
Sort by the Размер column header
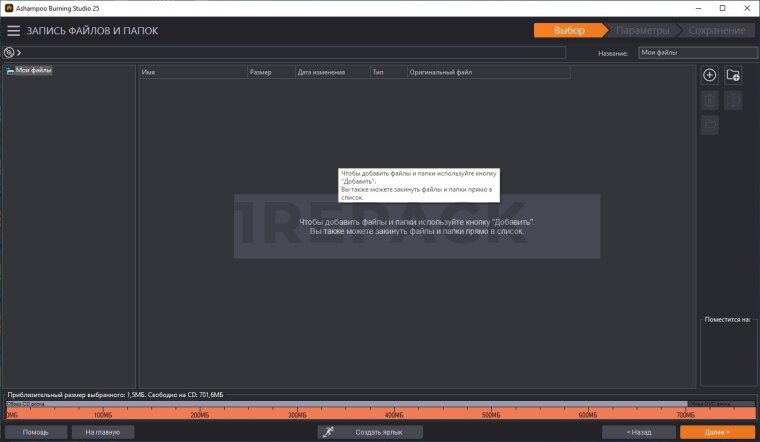point(271,72)
